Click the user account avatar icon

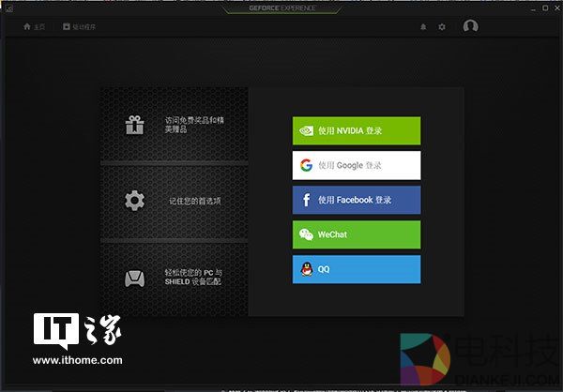pyautogui.click(x=470, y=26)
